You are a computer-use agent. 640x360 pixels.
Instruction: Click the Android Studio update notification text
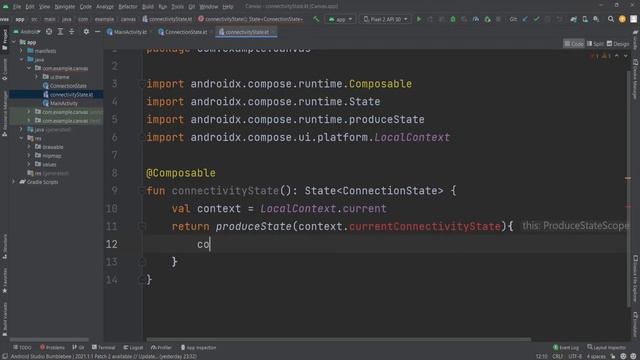(x=104, y=356)
